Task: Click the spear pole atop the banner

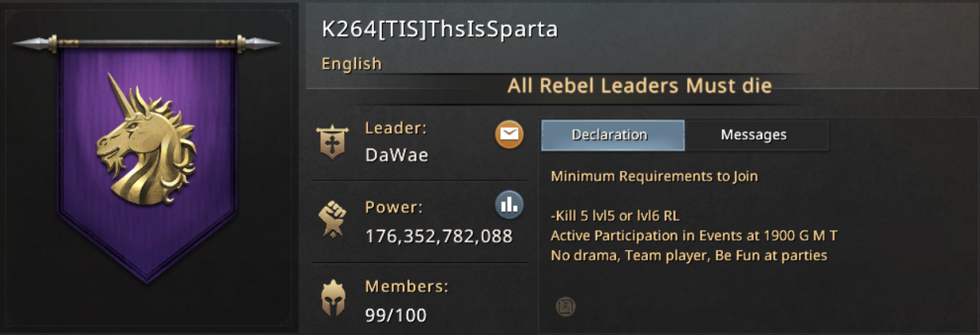Action: (146, 43)
